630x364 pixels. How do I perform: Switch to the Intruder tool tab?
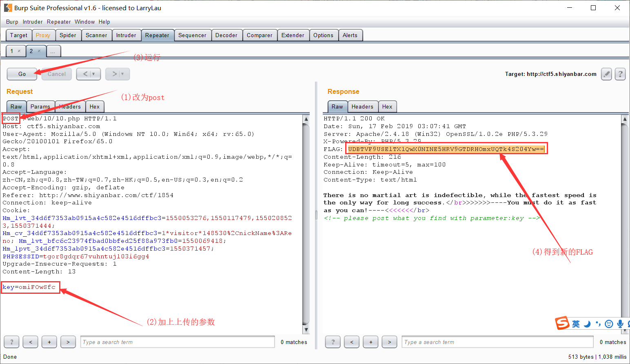pyautogui.click(x=126, y=35)
